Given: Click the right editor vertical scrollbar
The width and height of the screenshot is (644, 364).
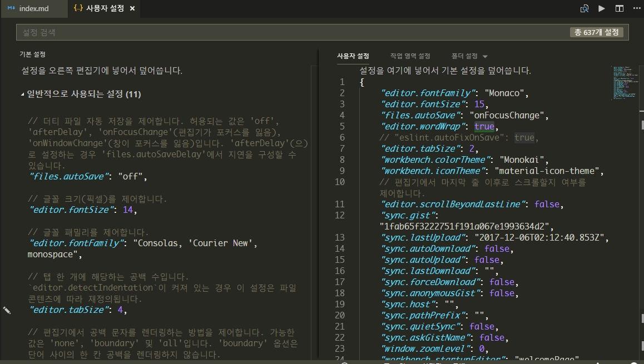Looking at the screenshot, I should click(x=642, y=213).
